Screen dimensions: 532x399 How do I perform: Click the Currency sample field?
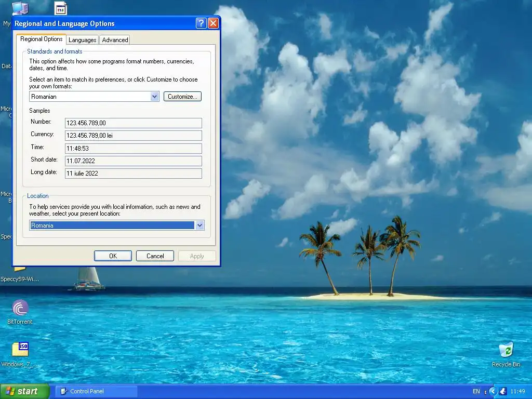[x=134, y=136]
